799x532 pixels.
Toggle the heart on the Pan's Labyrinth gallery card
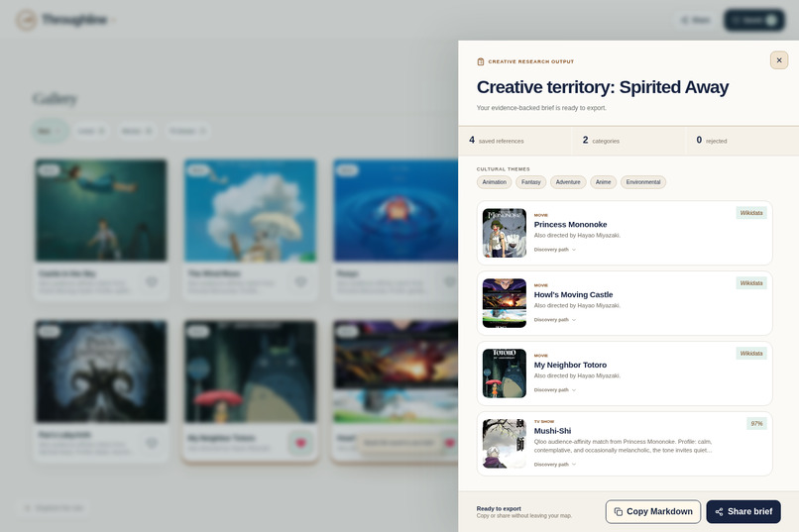click(x=152, y=443)
